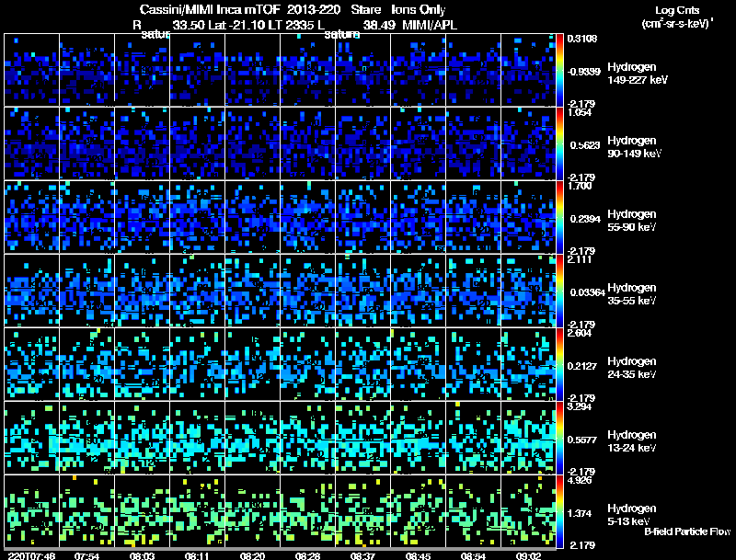The height and width of the screenshot is (560, 736).
Task: Click the '07:54' time axis label
Action: point(86,555)
